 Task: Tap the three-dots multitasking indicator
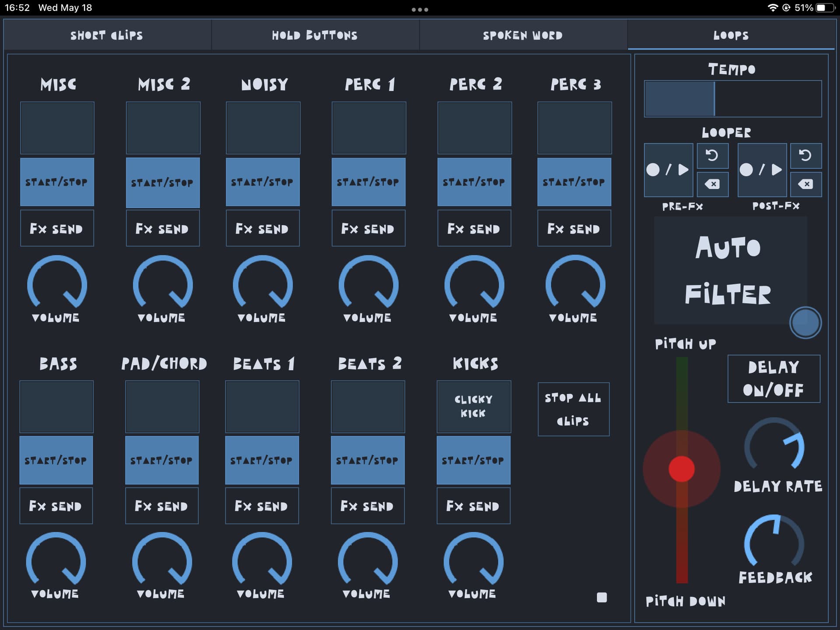pos(420,10)
